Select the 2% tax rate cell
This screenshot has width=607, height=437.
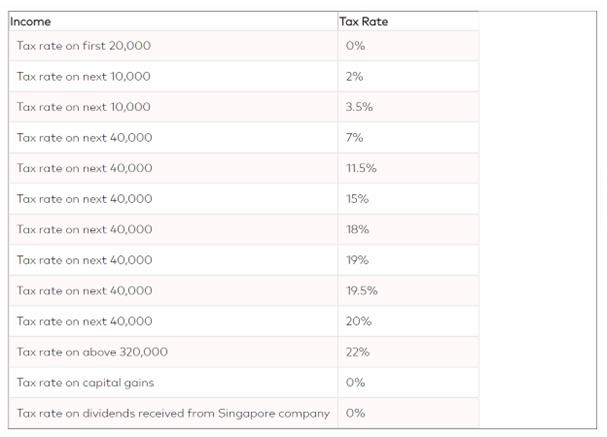(355, 76)
